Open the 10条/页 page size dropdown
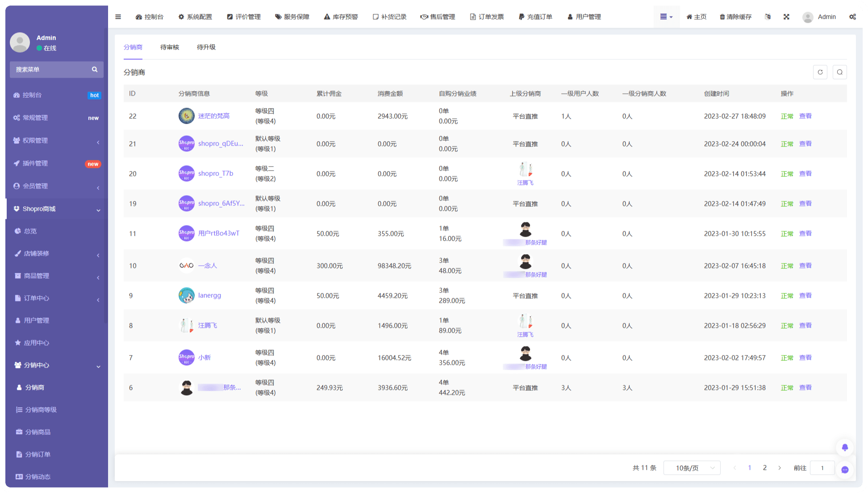The width and height of the screenshot is (868, 493). (692, 468)
